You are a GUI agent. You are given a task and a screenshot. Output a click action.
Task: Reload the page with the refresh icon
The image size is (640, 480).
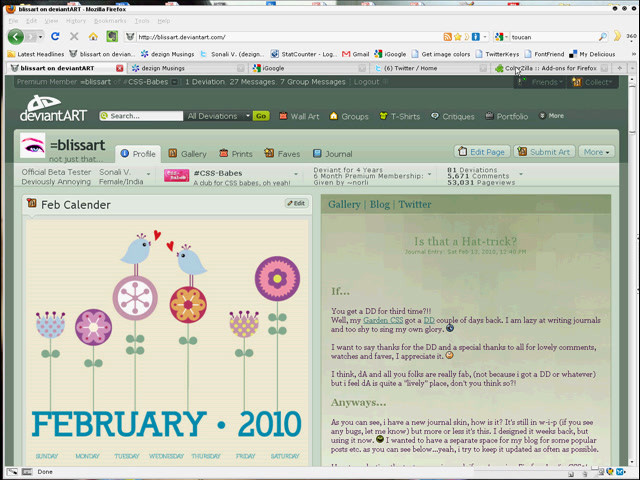(x=55, y=36)
